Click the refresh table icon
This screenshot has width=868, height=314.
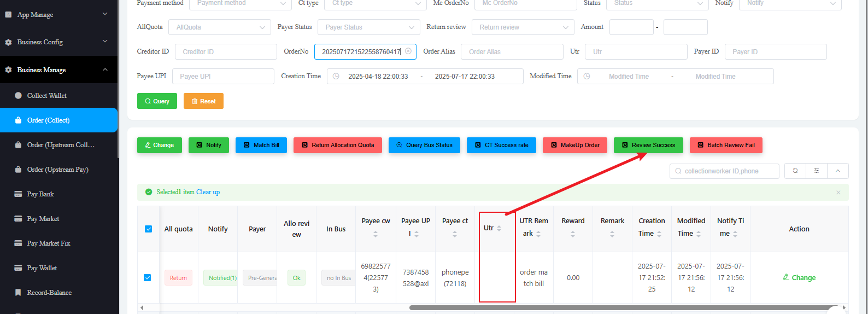click(x=795, y=171)
